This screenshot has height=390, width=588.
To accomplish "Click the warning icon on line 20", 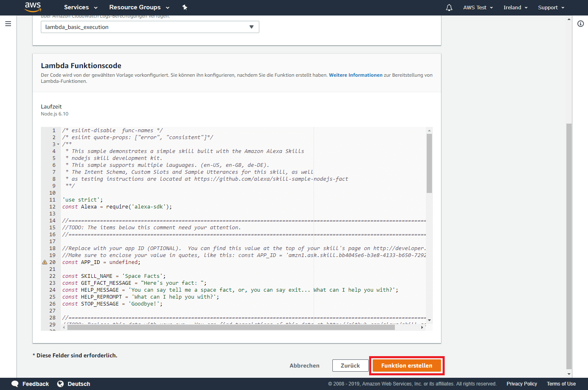I will click(45, 262).
